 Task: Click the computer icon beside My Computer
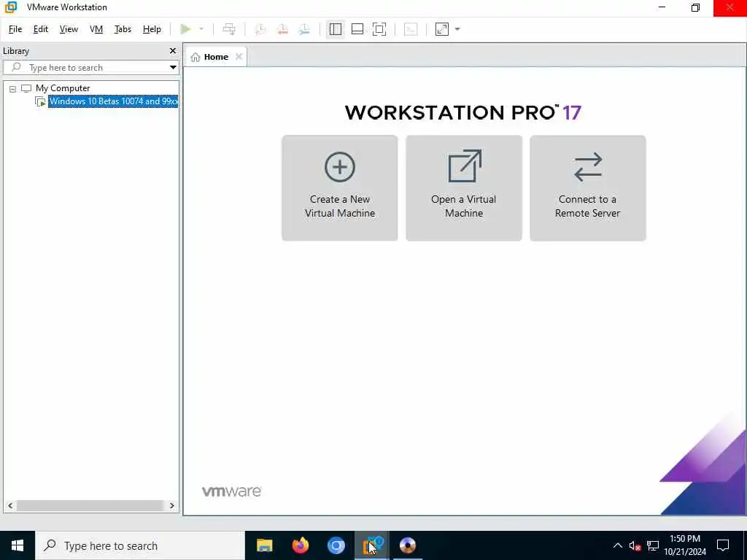click(26, 88)
